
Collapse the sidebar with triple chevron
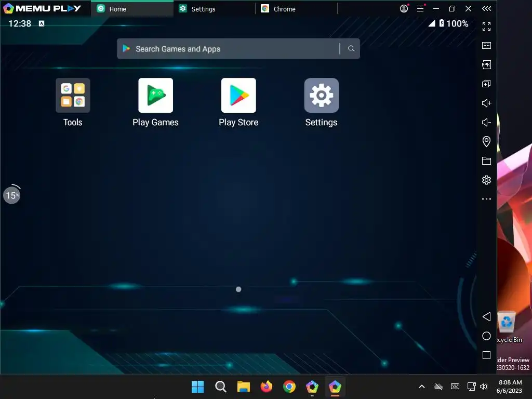(486, 8)
